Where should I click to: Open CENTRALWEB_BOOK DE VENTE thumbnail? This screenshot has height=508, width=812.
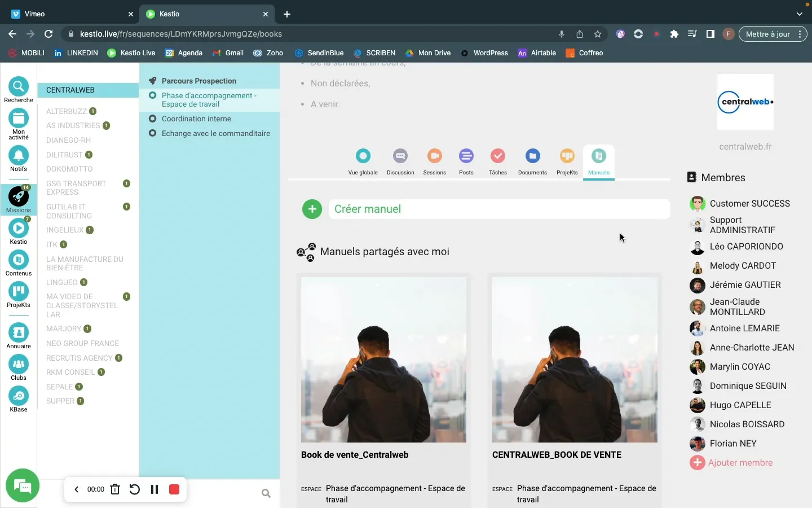tap(575, 360)
